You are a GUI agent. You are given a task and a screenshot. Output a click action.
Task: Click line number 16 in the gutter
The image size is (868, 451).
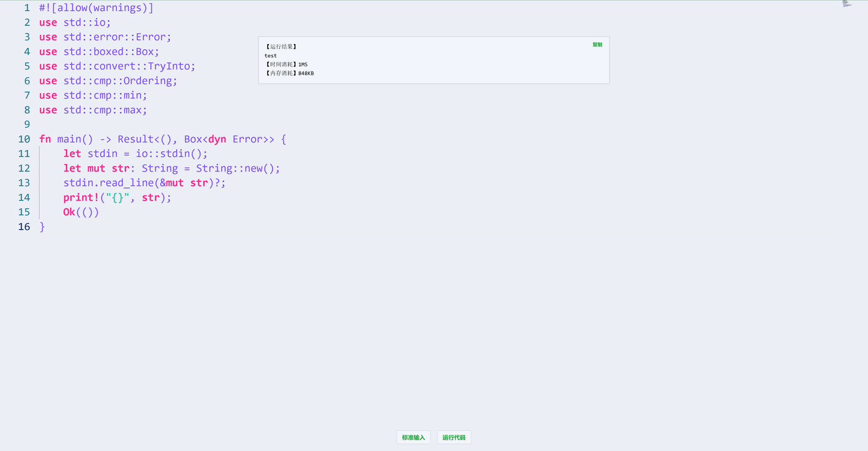coord(24,226)
